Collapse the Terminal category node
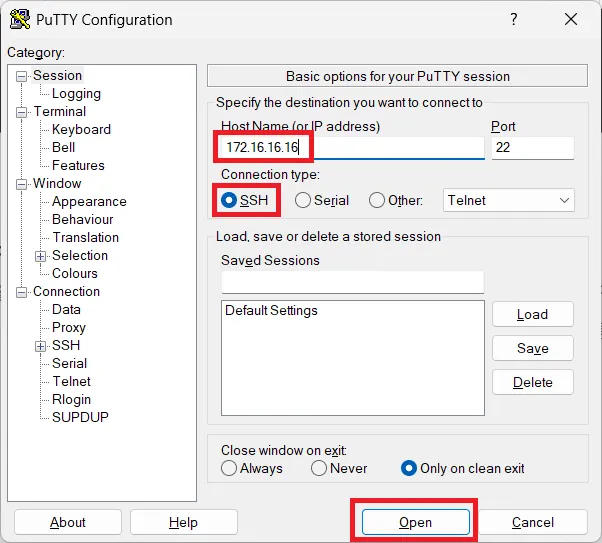Image resolution: width=602 pixels, height=543 pixels. click(22, 111)
